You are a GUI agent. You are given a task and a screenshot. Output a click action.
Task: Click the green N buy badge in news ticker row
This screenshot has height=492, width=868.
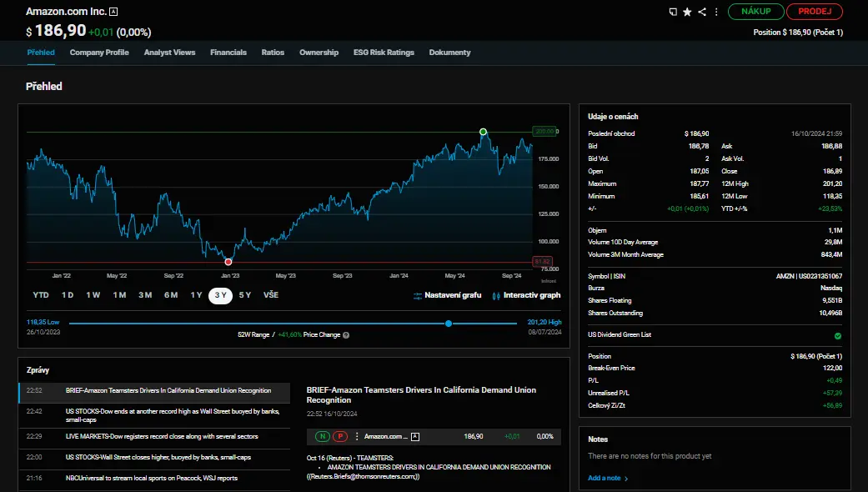point(322,436)
